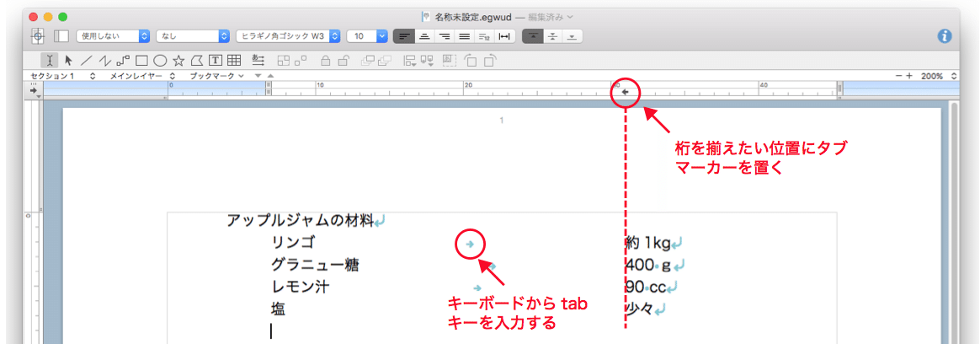The image size is (980, 344).
Task: Jump to next bookmark down triangle
Action: point(258,76)
